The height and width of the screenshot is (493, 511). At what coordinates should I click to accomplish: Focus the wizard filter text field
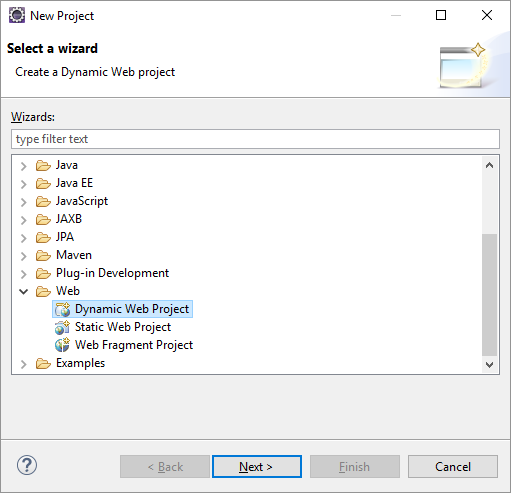(x=255, y=139)
